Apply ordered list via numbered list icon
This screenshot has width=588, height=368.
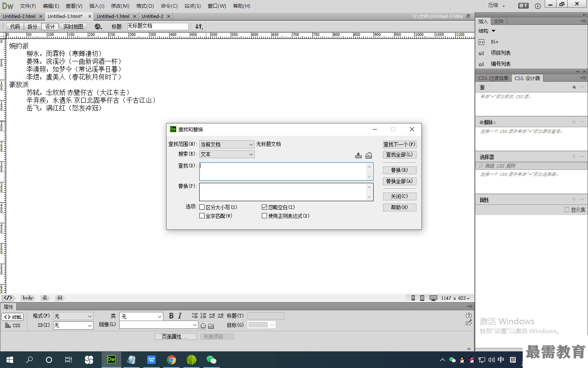pyautogui.click(x=203, y=316)
